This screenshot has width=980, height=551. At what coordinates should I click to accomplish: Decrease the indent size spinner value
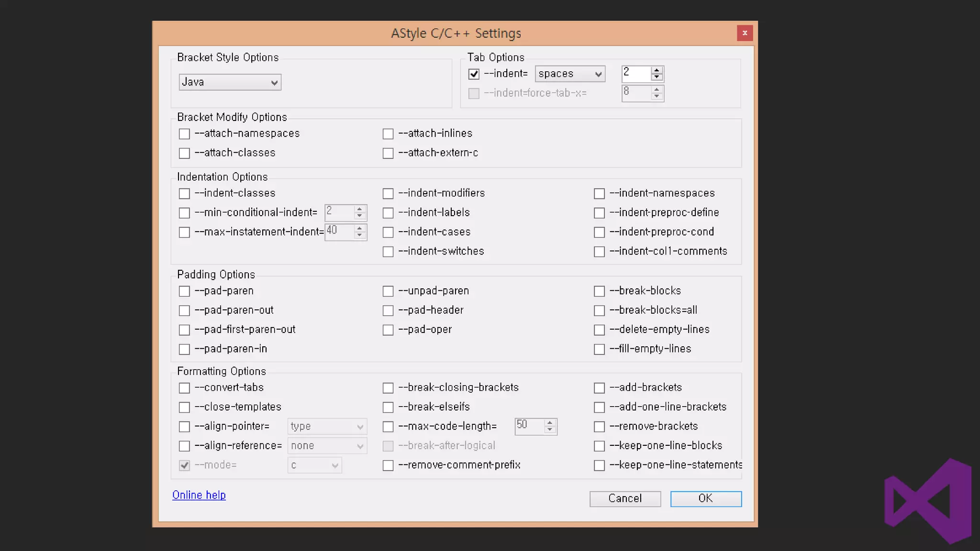(657, 77)
